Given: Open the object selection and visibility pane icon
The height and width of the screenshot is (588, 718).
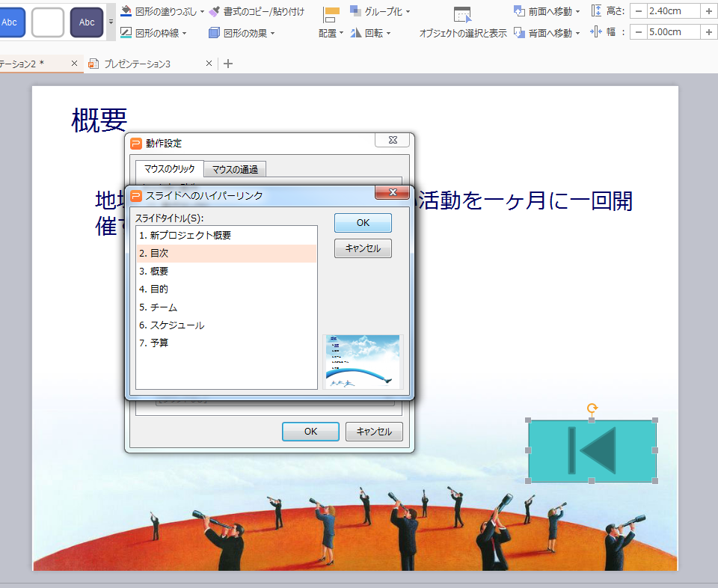Looking at the screenshot, I should point(462,15).
